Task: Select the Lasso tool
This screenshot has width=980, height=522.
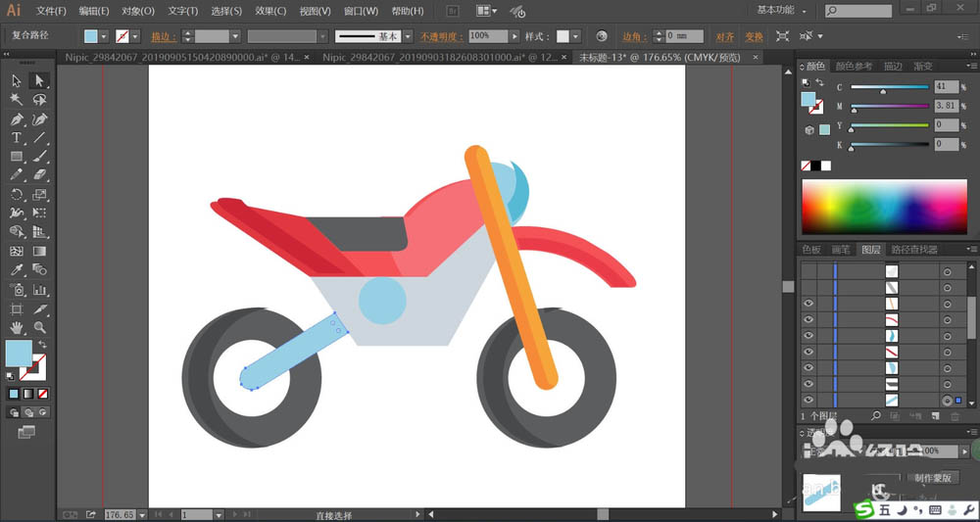Action: coord(39,100)
